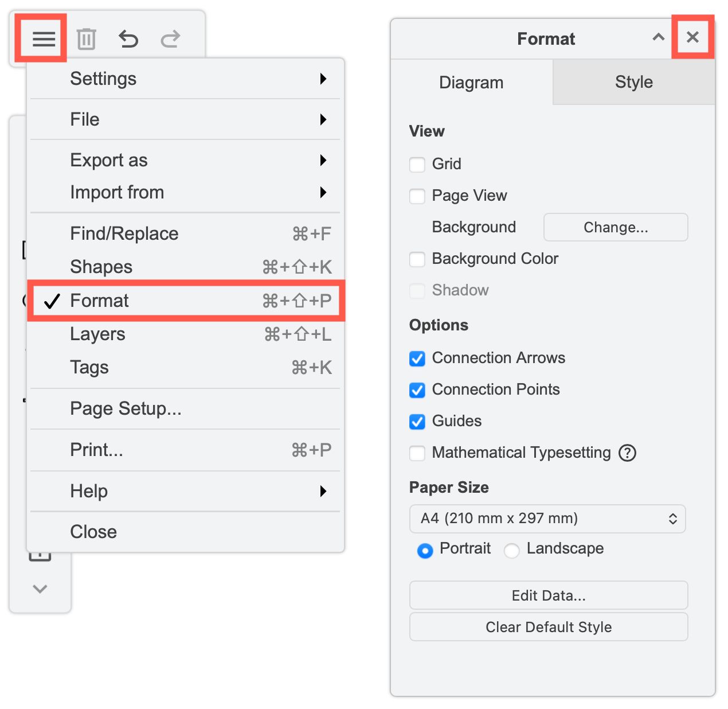This screenshot has height=709, width=728.
Task: Close the Format panel
Action: click(692, 37)
